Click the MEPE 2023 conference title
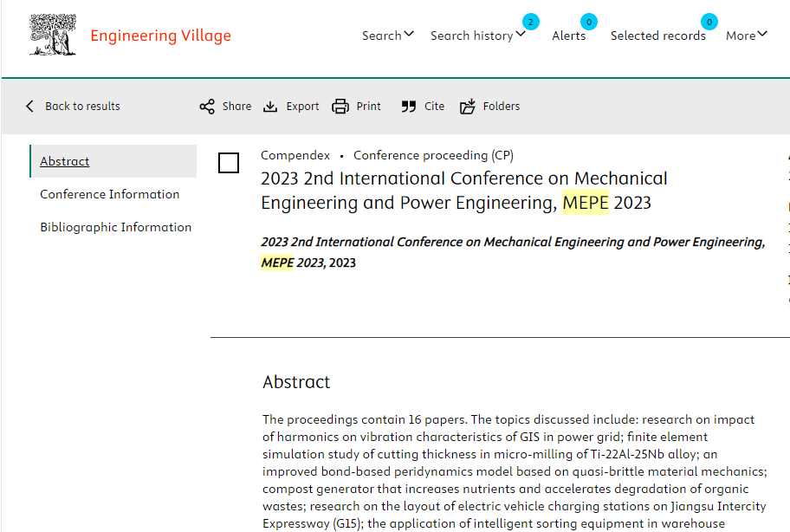Image resolution: width=790 pixels, height=532 pixels. coord(463,191)
